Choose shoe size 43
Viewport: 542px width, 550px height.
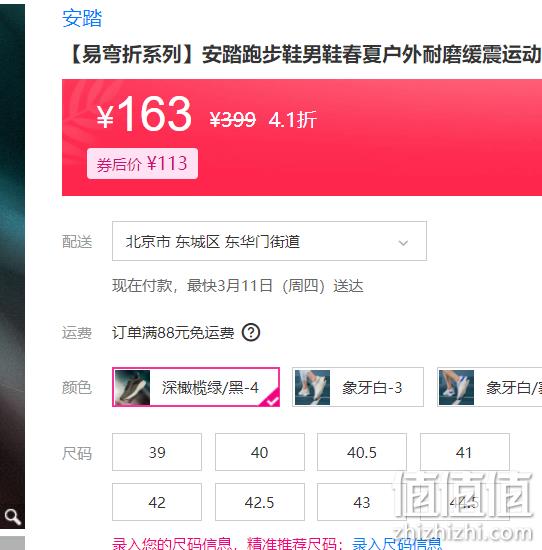pos(362,502)
